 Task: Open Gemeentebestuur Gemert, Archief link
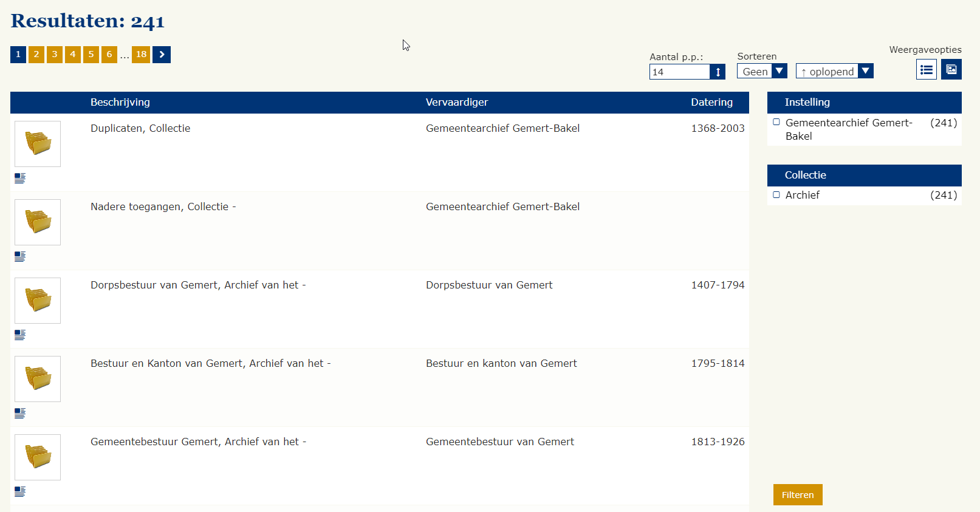(199, 442)
